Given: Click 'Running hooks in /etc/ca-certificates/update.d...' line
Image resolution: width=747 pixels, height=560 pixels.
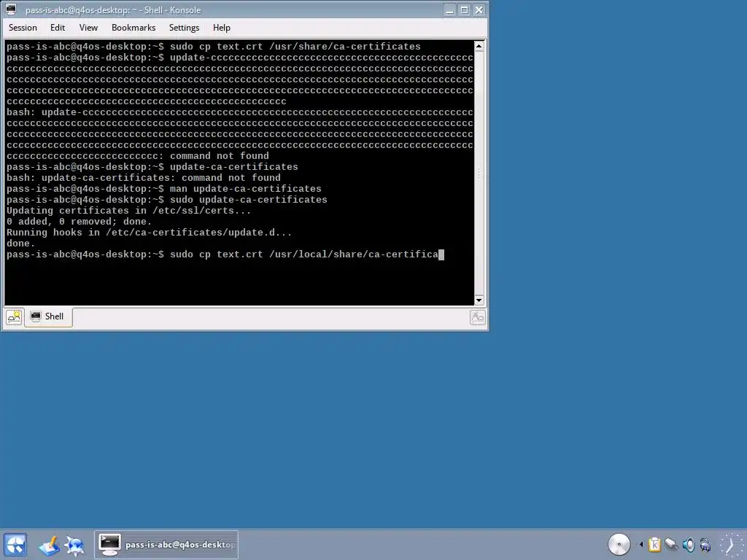Looking at the screenshot, I should point(149,233).
